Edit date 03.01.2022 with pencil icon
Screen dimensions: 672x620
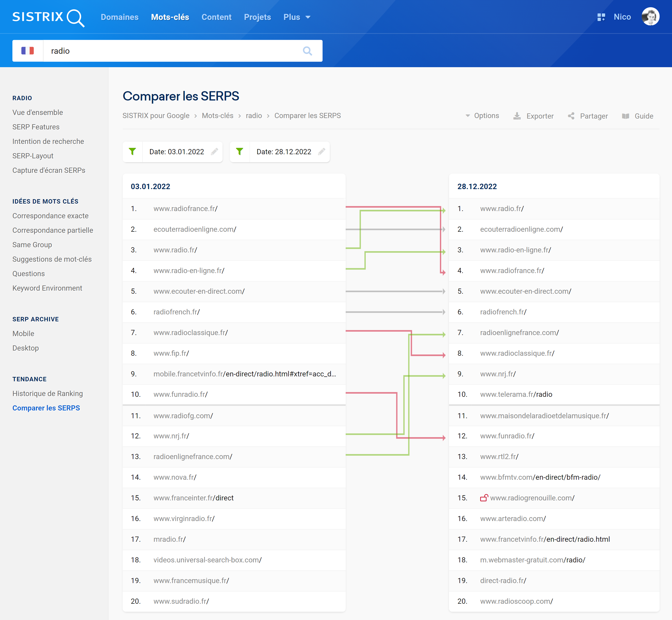coord(215,152)
